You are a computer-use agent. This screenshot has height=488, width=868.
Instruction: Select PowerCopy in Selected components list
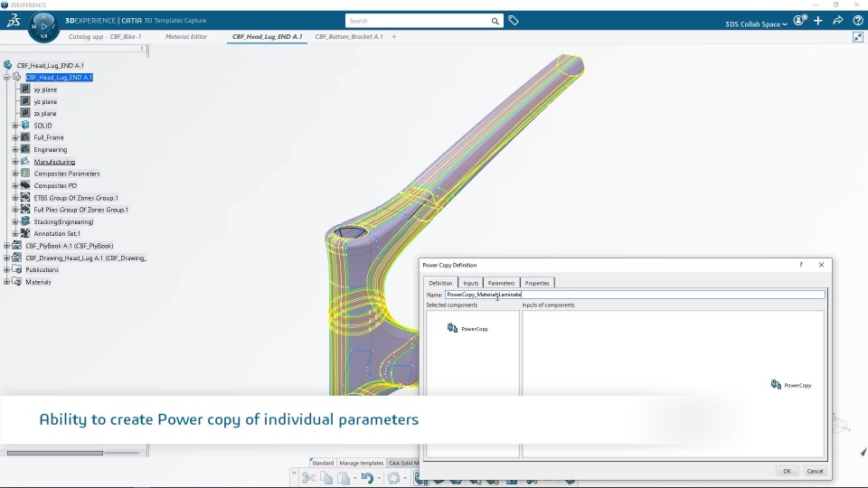pyautogui.click(x=467, y=329)
